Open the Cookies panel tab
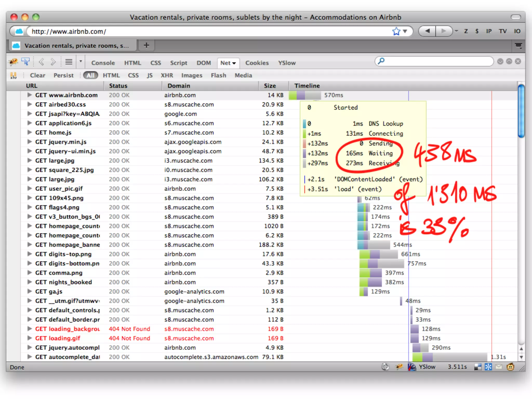Image resolution: width=532 pixels, height=399 pixels. [257, 63]
